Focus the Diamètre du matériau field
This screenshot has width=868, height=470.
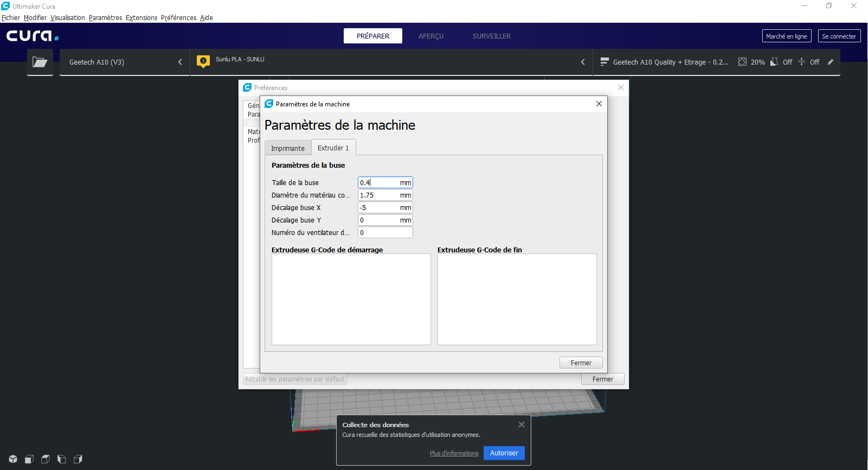tap(385, 195)
